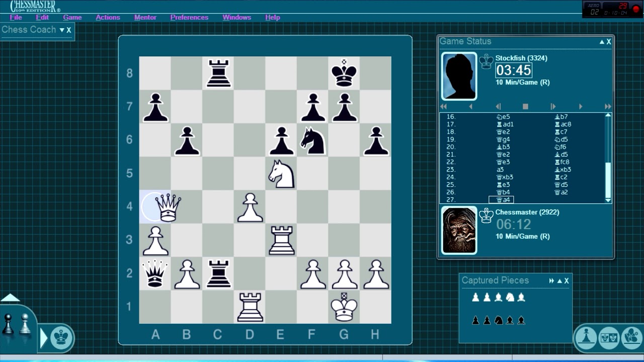Click the white knight on e5
644x362 pixels.
[281, 174]
